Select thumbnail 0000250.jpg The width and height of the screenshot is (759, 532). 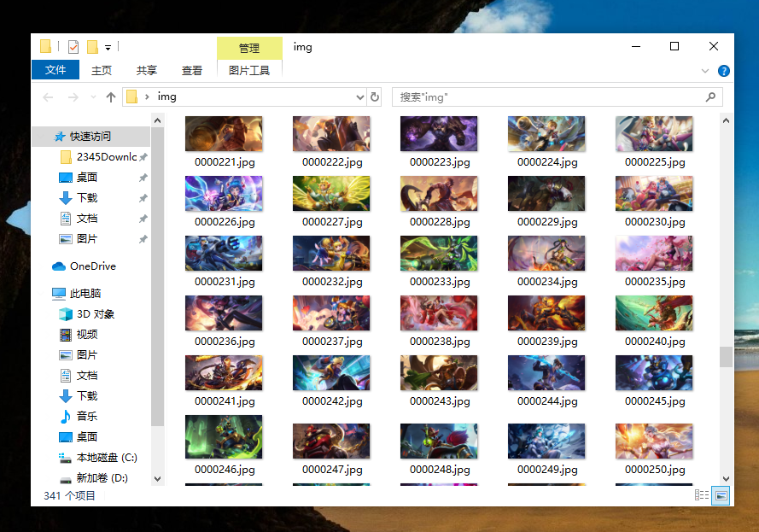(x=654, y=441)
